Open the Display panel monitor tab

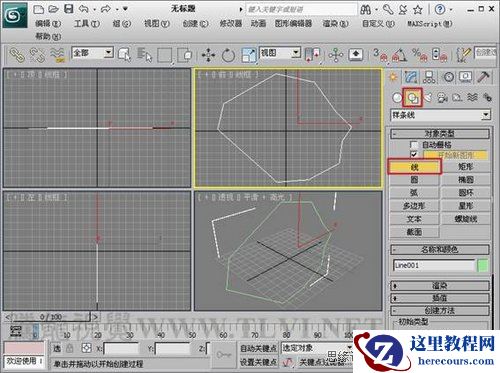pos(466,77)
